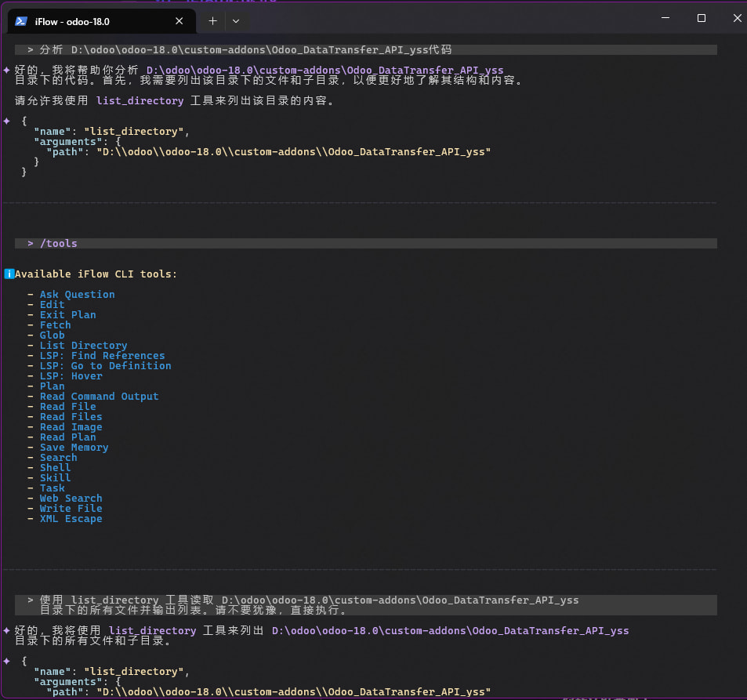Click the sparkle icon beside the first JSON opening brace
Image resolution: width=747 pixels, height=700 pixels.
coord(6,122)
